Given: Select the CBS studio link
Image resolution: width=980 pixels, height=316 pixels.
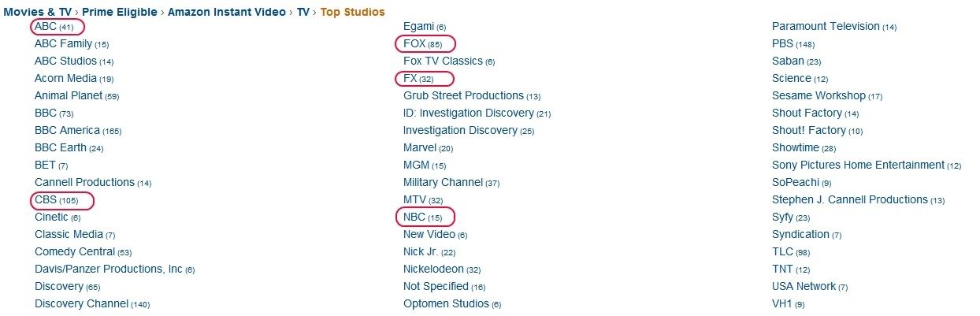Looking at the screenshot, I should (x=46, y=200).
